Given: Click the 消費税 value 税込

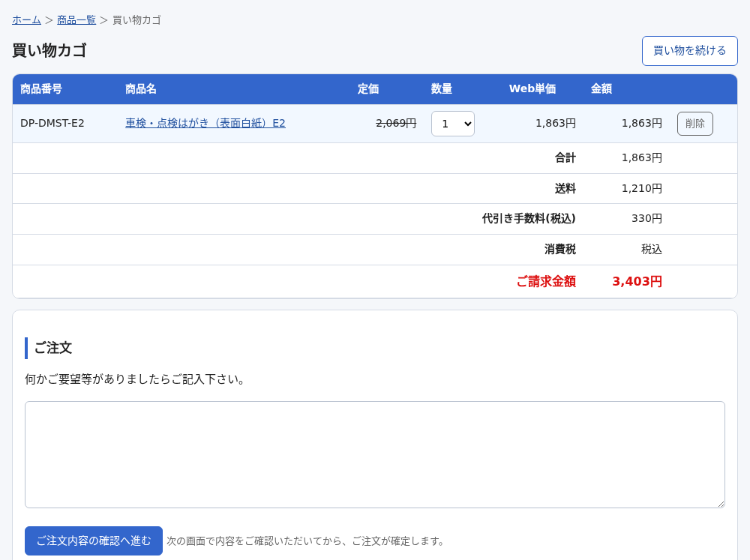Looking at the screenshot, I should (652, 249).
